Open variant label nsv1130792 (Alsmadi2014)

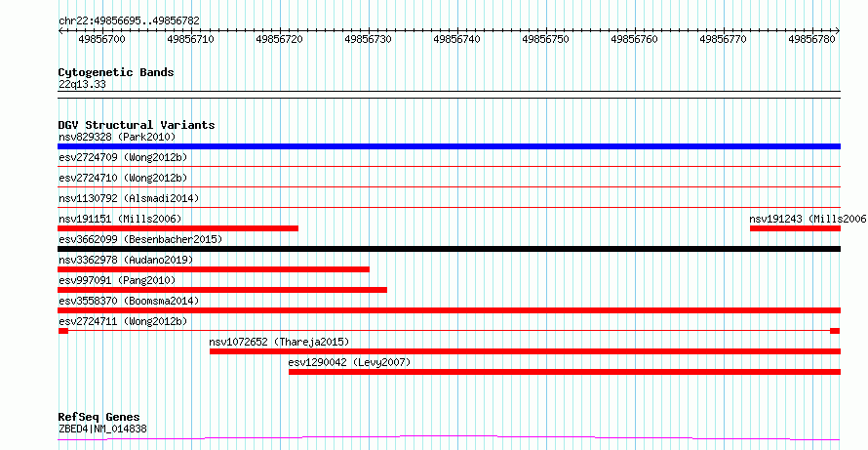pyautogui.click(x=129, y=198)
